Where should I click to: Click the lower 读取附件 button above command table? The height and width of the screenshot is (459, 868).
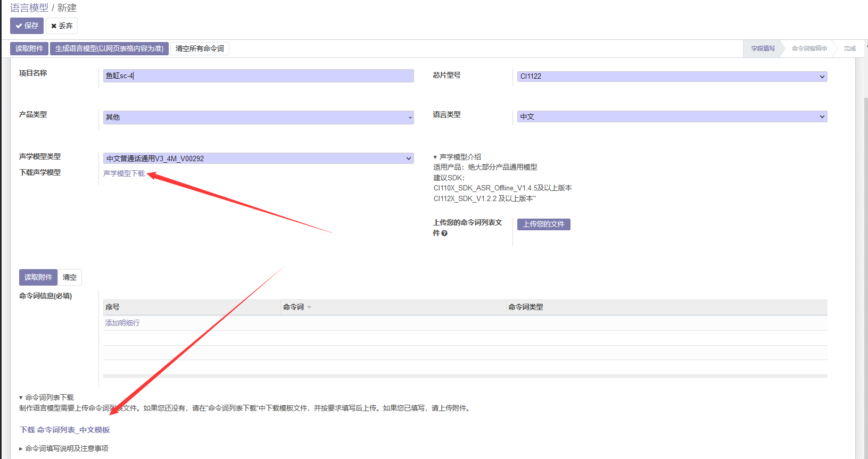(x=38, y=277)
